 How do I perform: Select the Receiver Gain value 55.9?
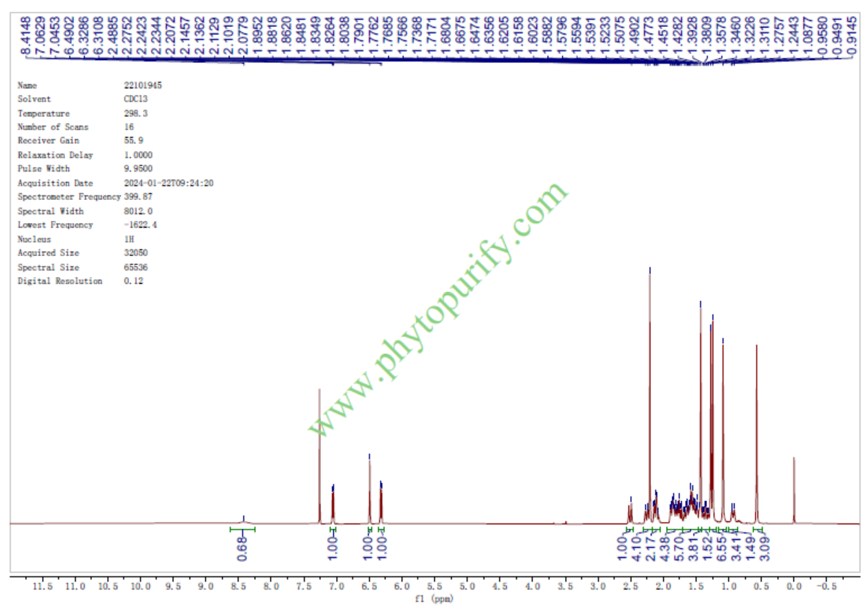[133, 141]
